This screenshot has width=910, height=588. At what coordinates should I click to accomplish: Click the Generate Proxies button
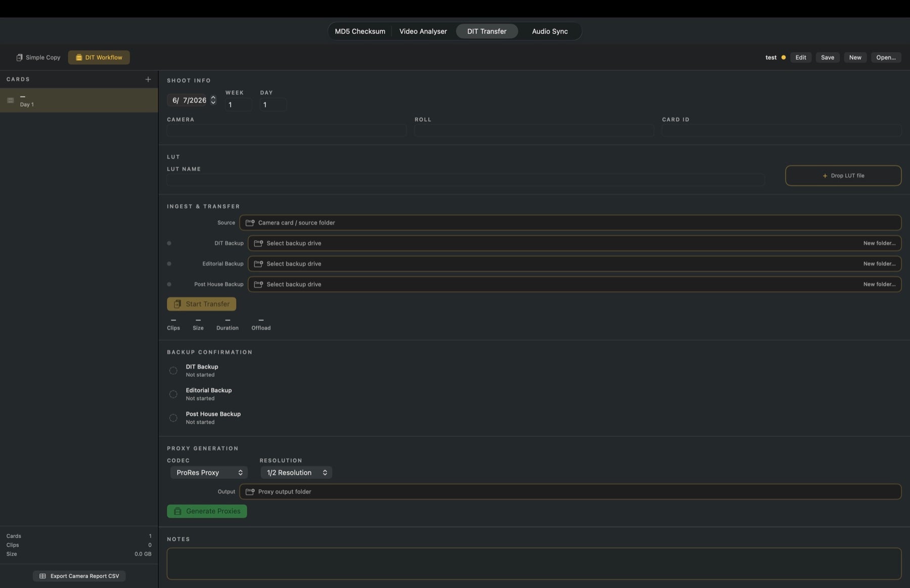pyautogui.click(x=207, y=511)
